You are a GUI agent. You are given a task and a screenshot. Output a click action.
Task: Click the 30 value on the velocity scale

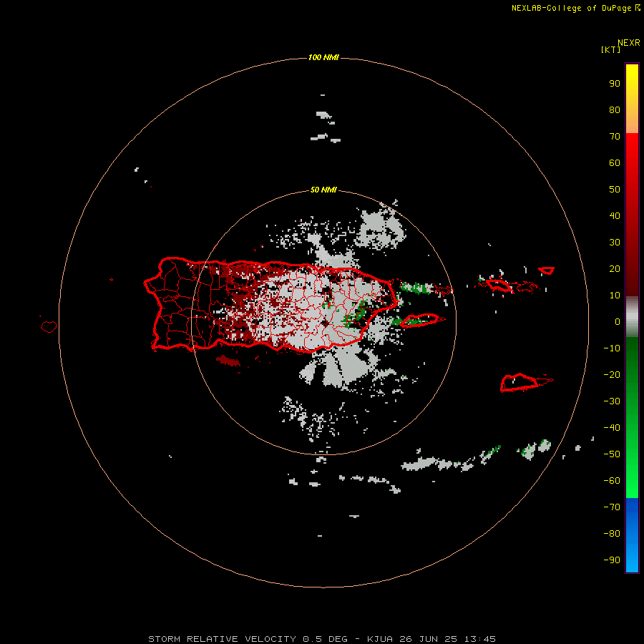tap(615, 243)
